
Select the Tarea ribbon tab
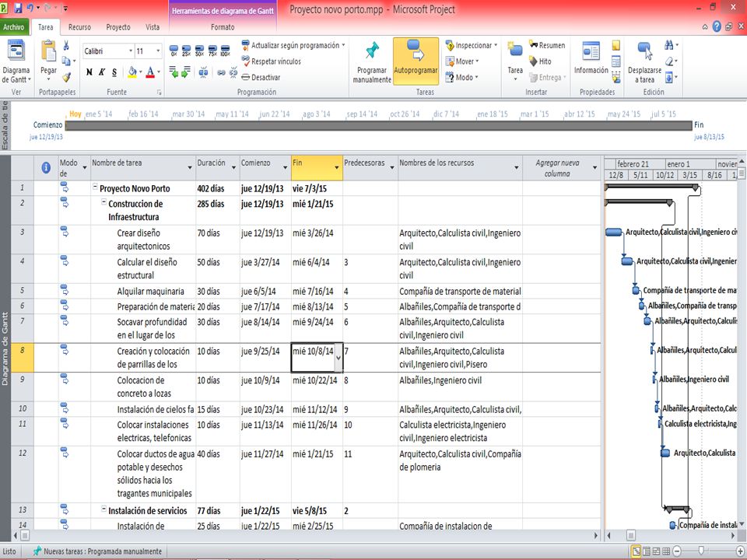(x=46, y=27)
